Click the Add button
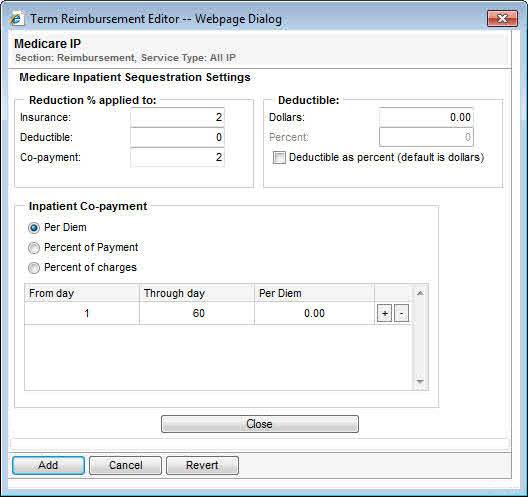 click(x=48, y=465)
